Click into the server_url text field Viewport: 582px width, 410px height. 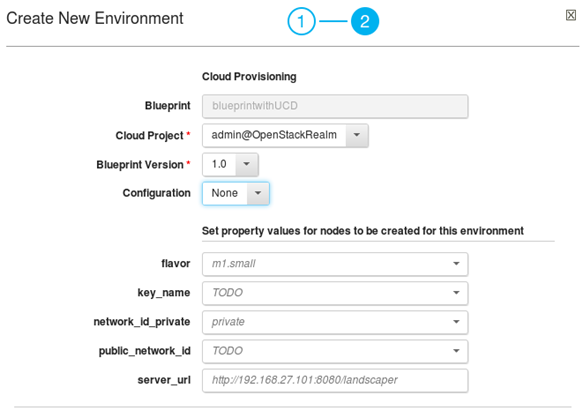[335, 380]
